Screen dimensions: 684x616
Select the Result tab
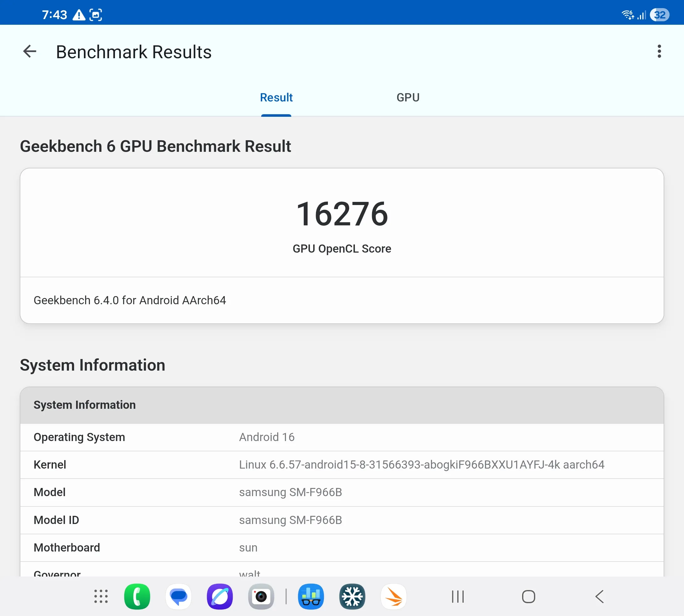(x=276, y=97)
